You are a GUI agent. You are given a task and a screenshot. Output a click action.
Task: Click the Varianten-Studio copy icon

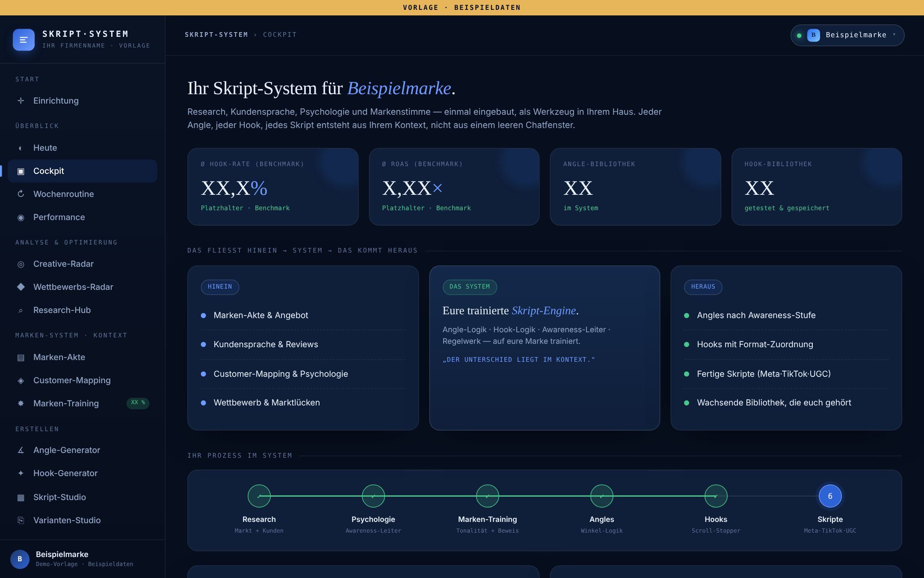(x=21, y=520)
